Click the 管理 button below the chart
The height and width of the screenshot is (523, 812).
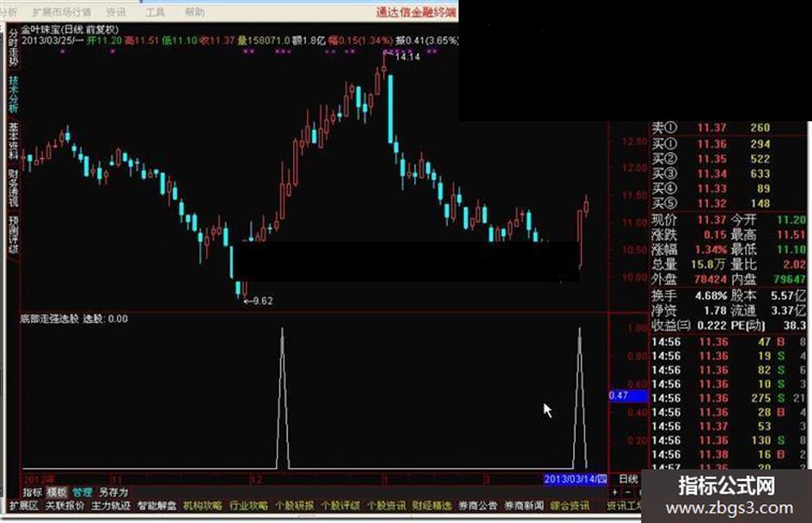(82, 492)
